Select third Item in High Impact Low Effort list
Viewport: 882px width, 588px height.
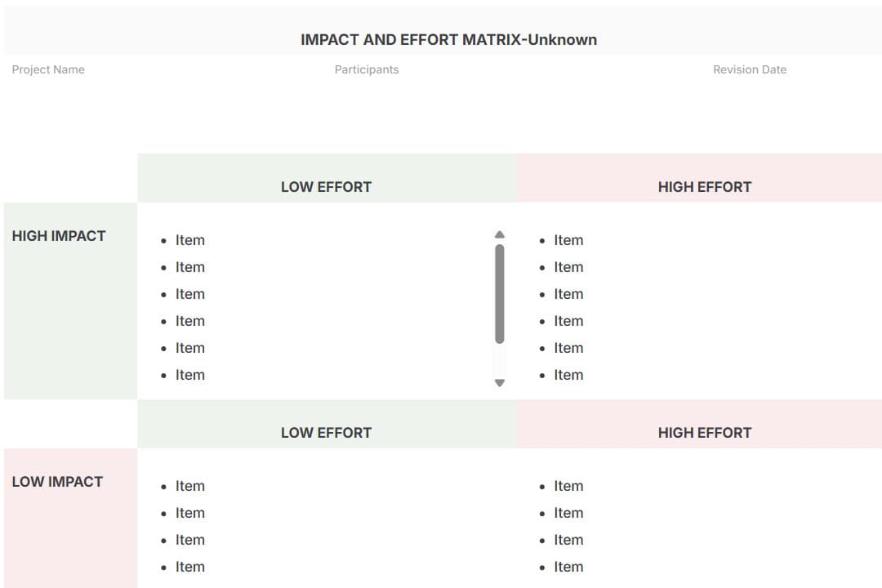(x=189, y=294)
